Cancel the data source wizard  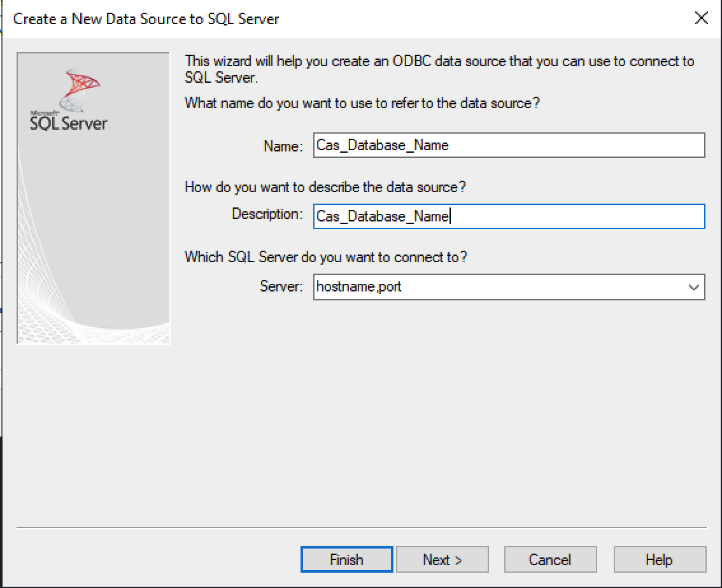pyautogui.click(x=550, y=559)
